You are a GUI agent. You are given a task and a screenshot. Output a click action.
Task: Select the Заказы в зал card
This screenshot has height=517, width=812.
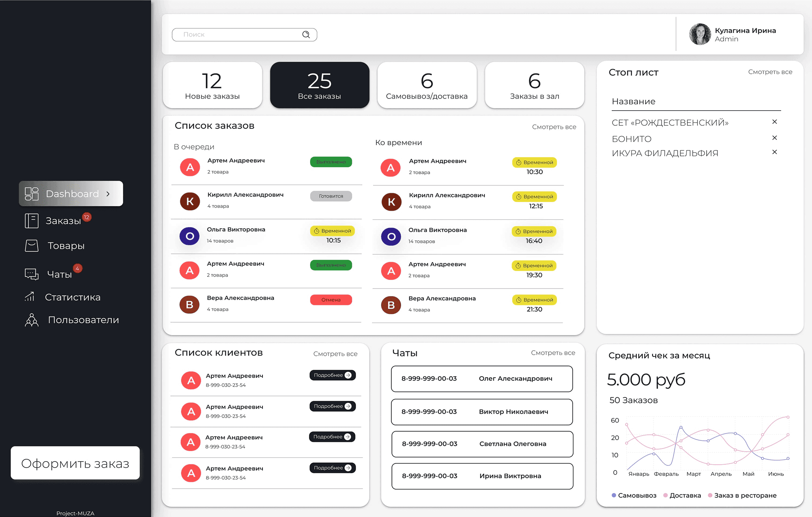click(534, 85)
